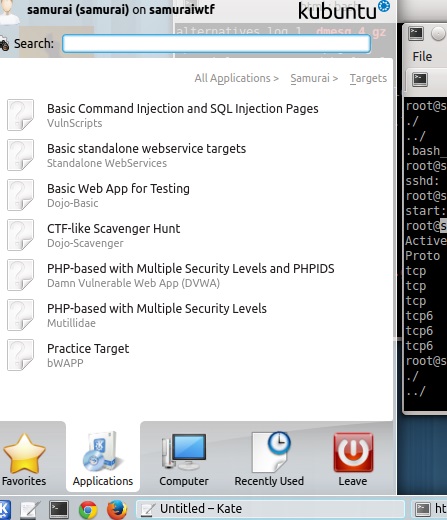Image resolution: width=447 pixels, height=520 pixels.
Task: Click the round button in terminal title bar
Action: pyautogui.click(x=438, y=34)
